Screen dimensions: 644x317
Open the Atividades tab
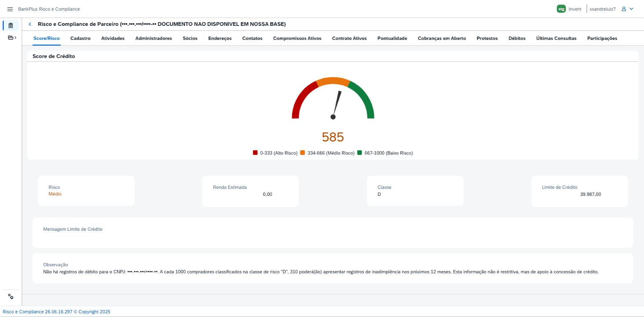113,38
